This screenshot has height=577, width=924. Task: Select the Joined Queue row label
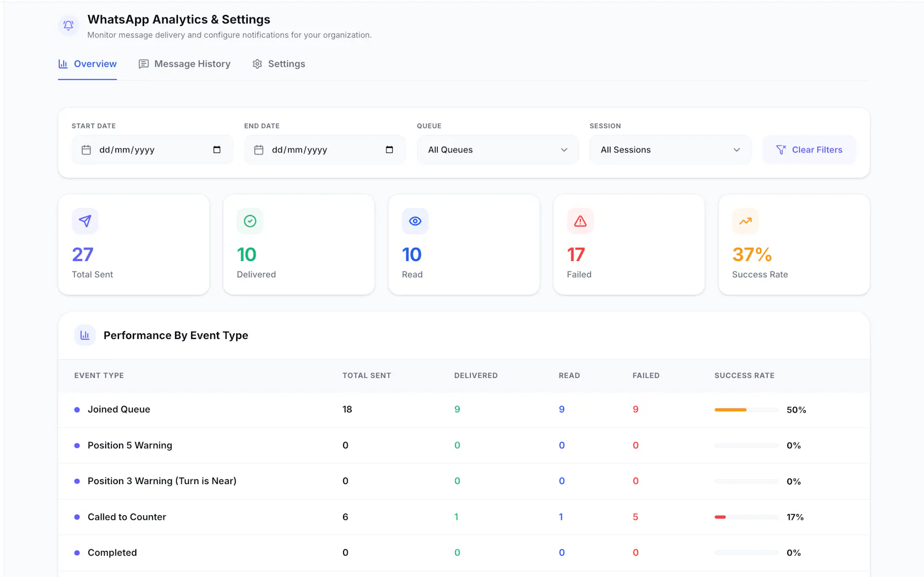tap(119, 410)
